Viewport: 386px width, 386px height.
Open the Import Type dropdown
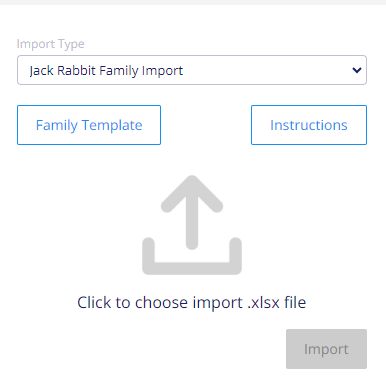[192, 70]
